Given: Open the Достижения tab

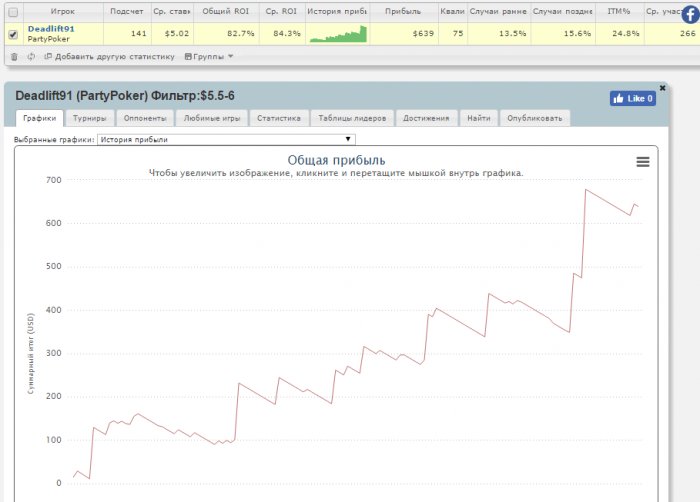Looking at the screenshot, I should [x=426, y=118].
